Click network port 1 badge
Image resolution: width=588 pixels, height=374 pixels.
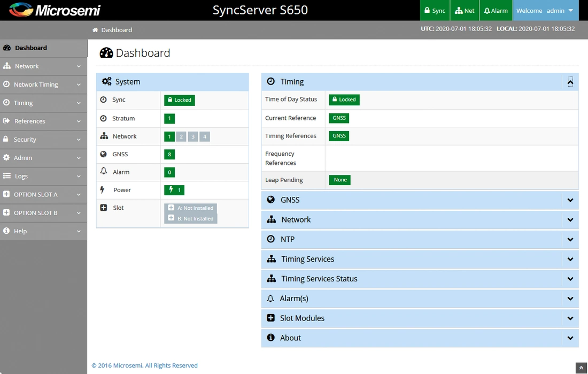click(x=169, y=136)
